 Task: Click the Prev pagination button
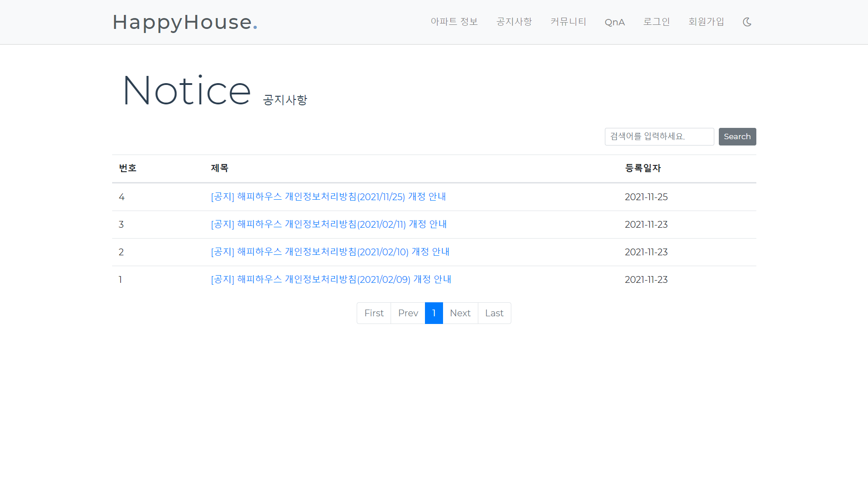(407, 313)
